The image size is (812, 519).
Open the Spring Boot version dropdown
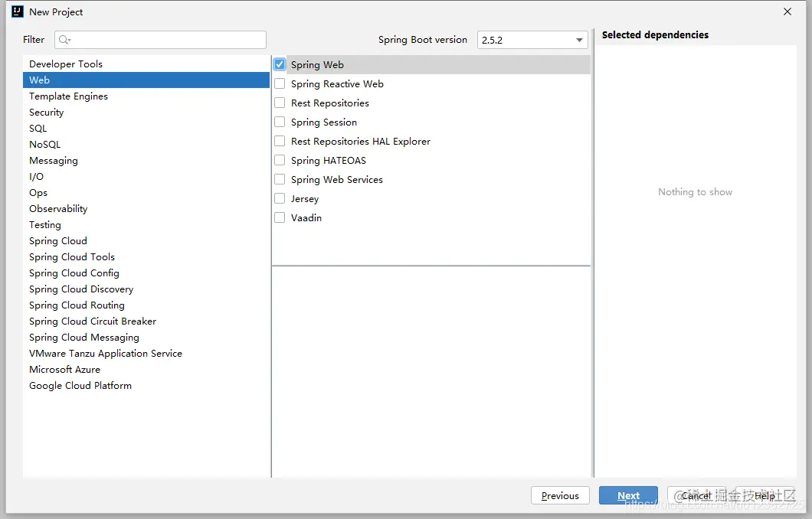tap(532, 40)
